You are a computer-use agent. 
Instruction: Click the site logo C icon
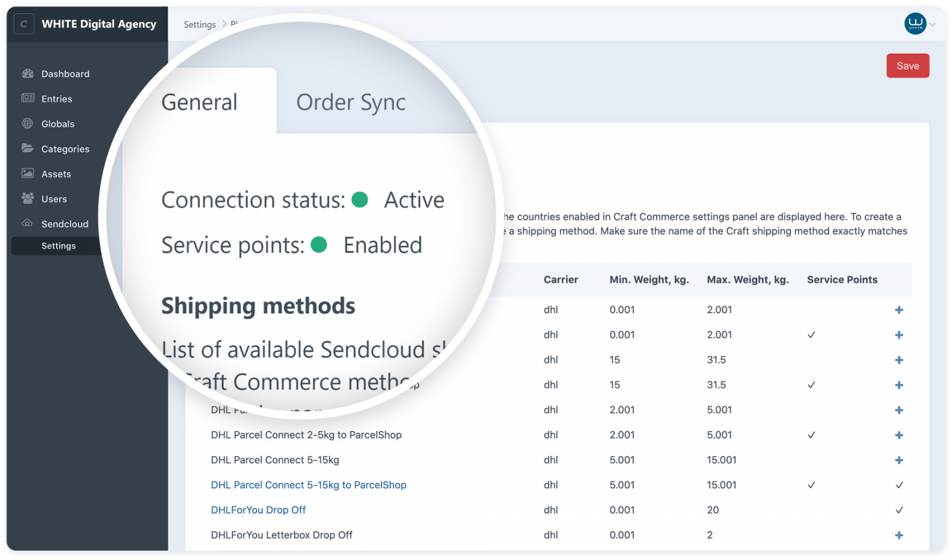[24, 24]
